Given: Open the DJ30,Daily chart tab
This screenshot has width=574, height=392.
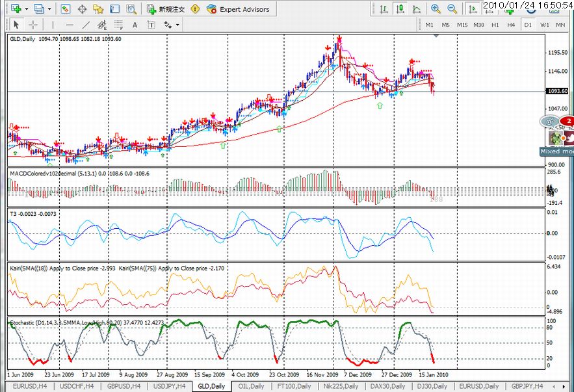Looking at the screenshot, I should 432,386.
